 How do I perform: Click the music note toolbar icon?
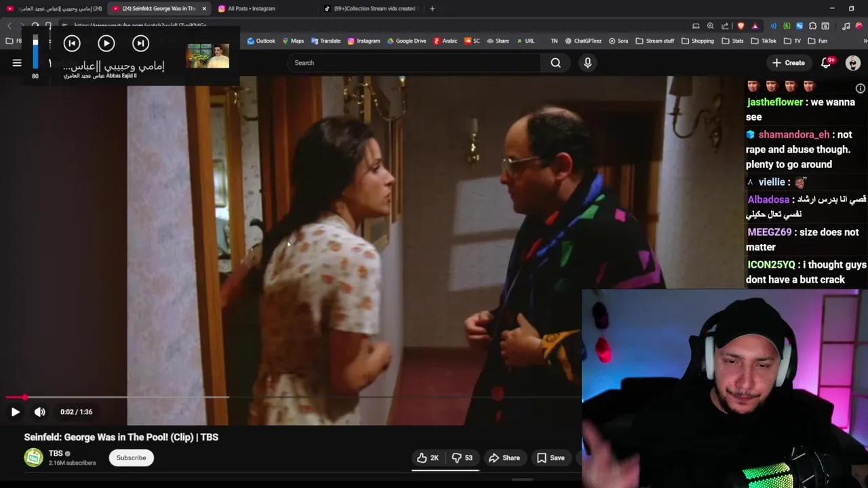tap(846, 26)
